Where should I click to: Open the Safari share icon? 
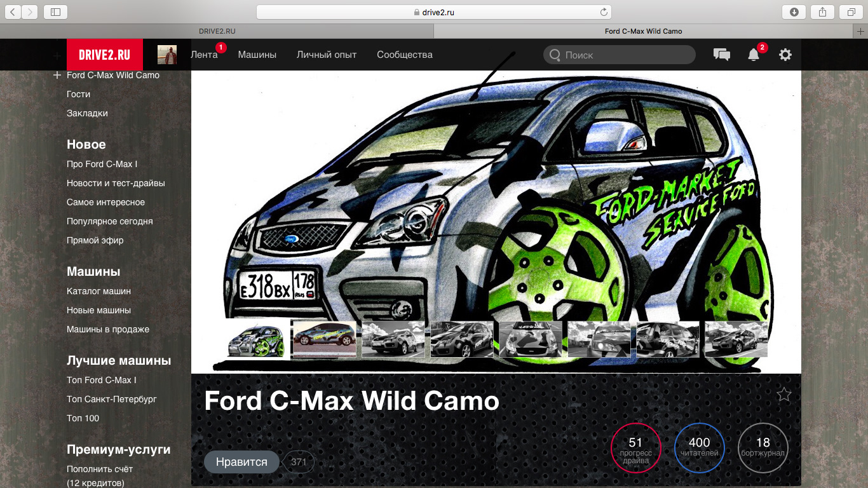click(x=822, y=11)
